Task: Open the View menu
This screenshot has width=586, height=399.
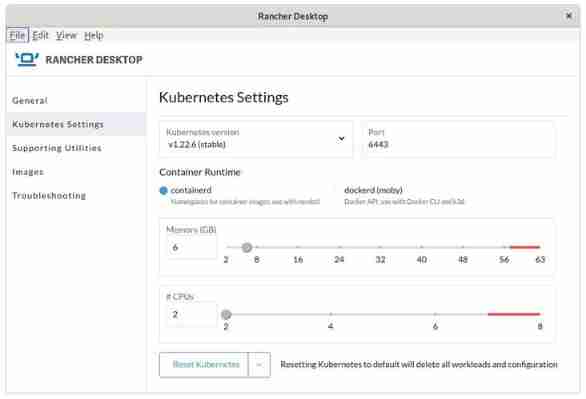Action: (66, 35)
